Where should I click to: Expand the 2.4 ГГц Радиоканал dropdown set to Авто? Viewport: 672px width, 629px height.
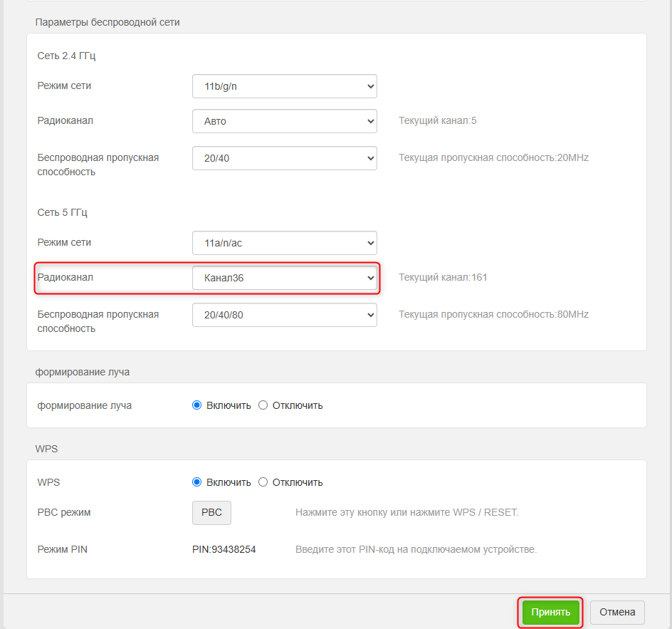click(284, 121)
